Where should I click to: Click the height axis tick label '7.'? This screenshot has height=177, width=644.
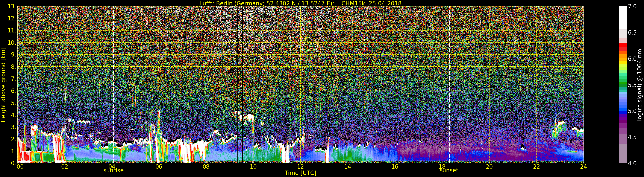(13, 79)
